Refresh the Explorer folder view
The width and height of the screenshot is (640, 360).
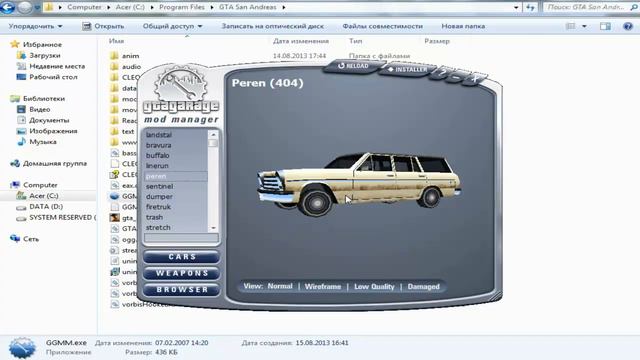[530, 7]
